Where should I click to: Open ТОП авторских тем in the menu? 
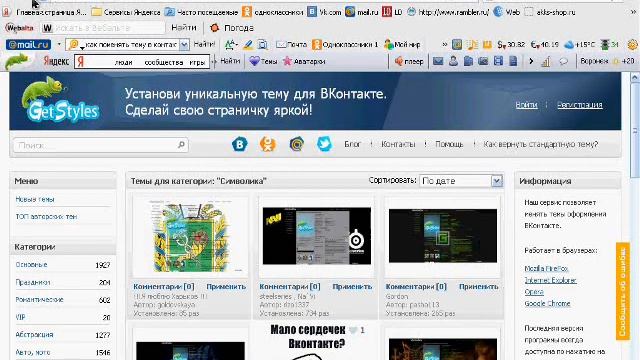(x=46, y=216)
